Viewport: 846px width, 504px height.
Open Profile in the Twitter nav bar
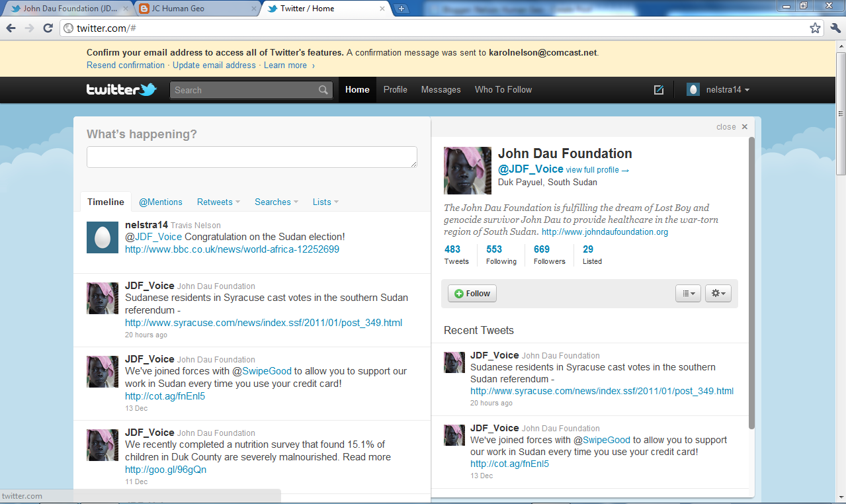[x=396, y=90]
